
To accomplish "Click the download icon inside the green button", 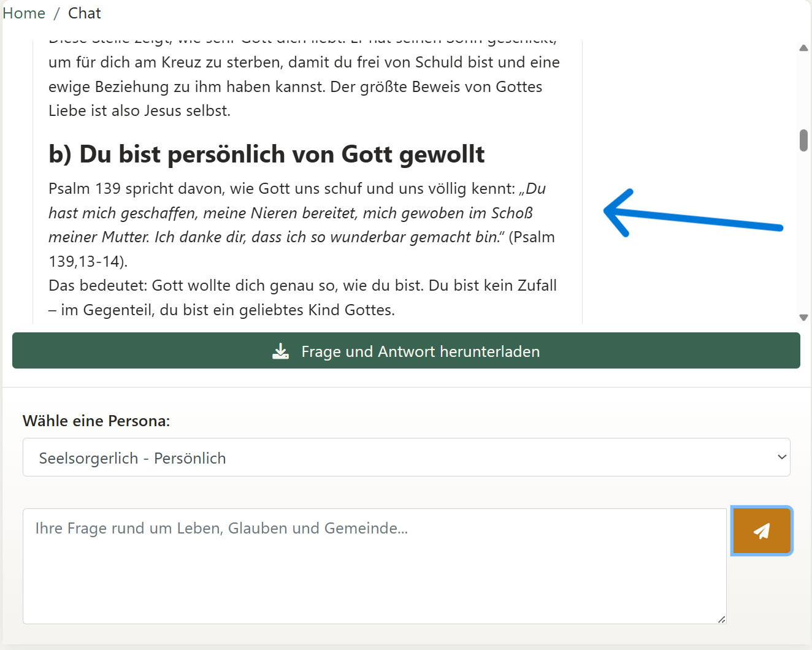I will click(281, 350).
